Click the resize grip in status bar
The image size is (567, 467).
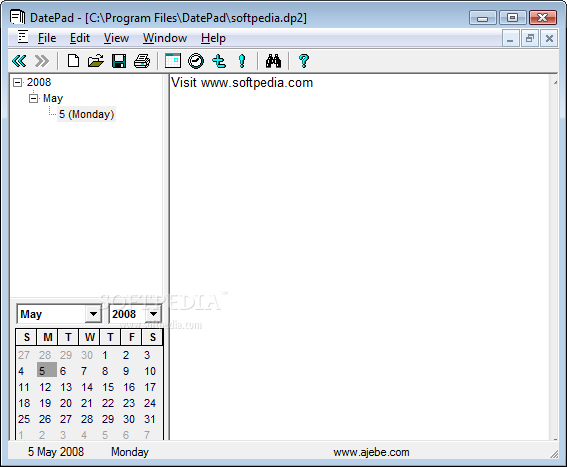coord(554,454)
